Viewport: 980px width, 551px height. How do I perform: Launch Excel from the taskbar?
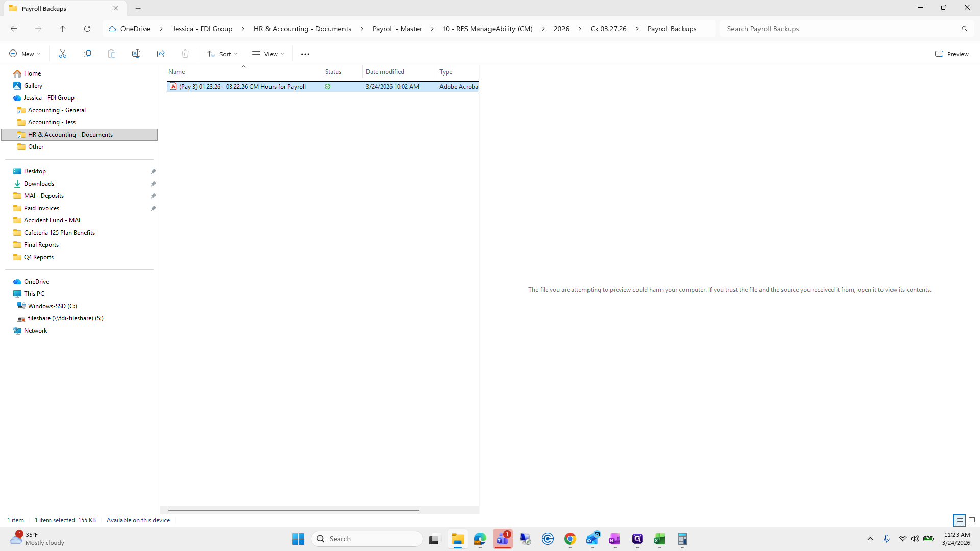click(659, 539)
